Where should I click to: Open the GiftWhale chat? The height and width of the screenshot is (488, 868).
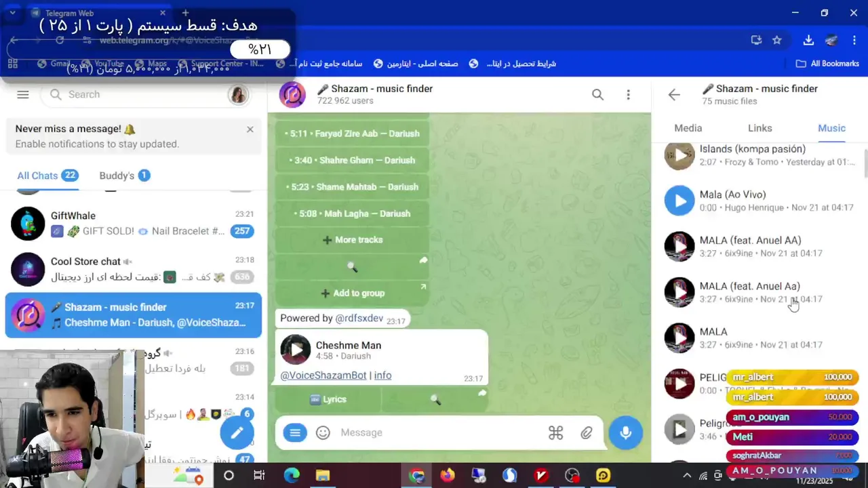(x=133, y=223)
